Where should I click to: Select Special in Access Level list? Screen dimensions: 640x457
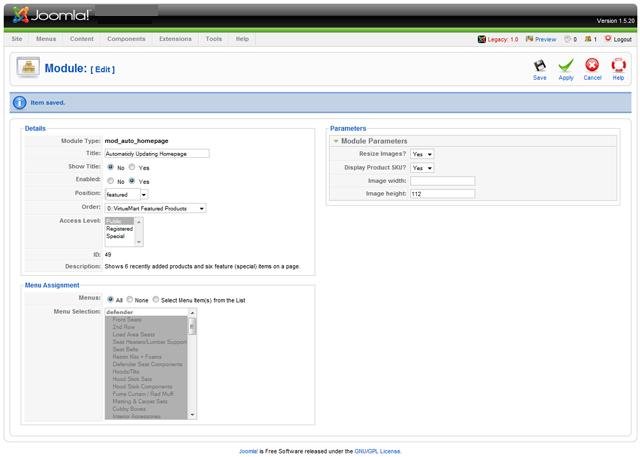pyautogui.click(x=120, y=236)
